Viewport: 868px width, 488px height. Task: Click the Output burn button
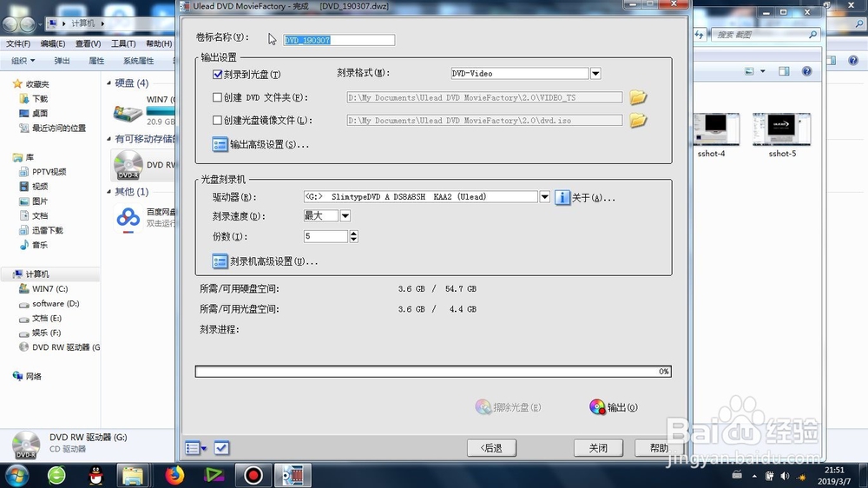pyautogui.click(x=614, y=407)
